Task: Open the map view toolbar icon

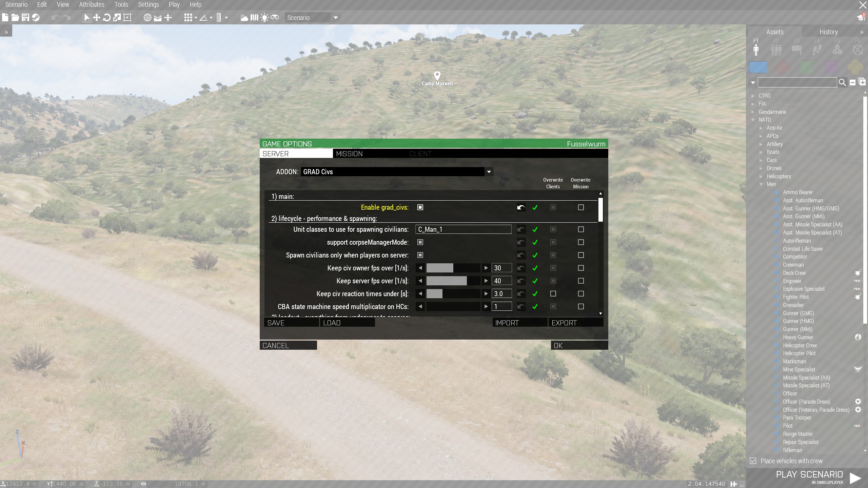Action: 254,18
